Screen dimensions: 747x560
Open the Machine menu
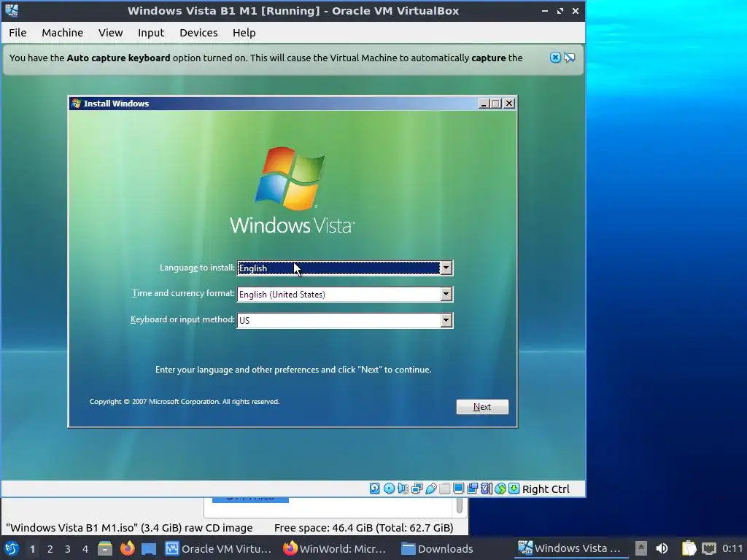coord(63,33)
